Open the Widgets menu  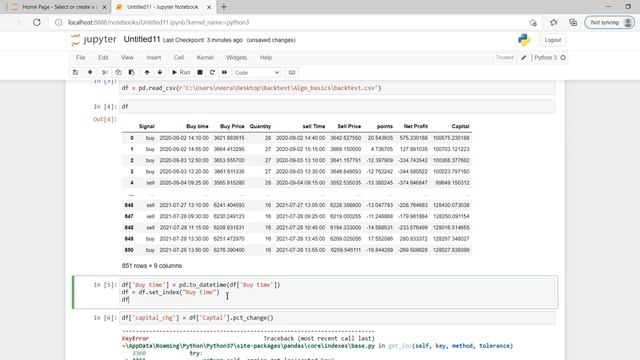[x=237, y=58]
